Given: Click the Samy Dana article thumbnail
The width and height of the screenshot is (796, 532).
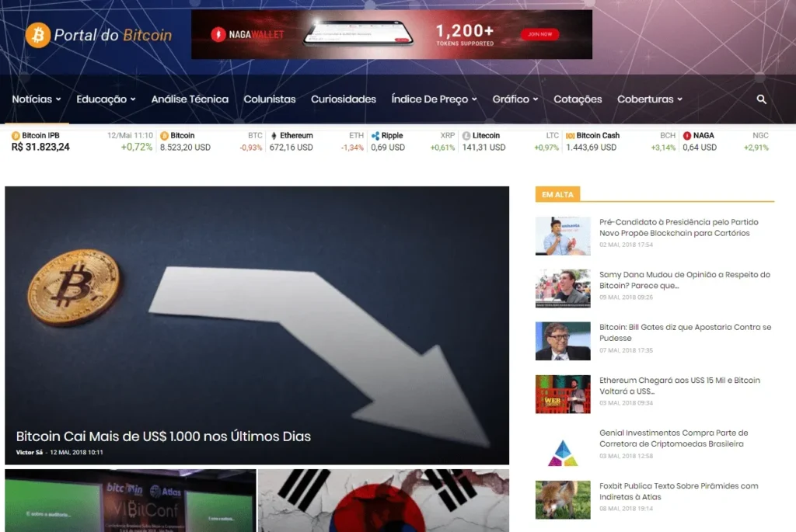Looking at the screenshot, I should [x=563, y=289].
